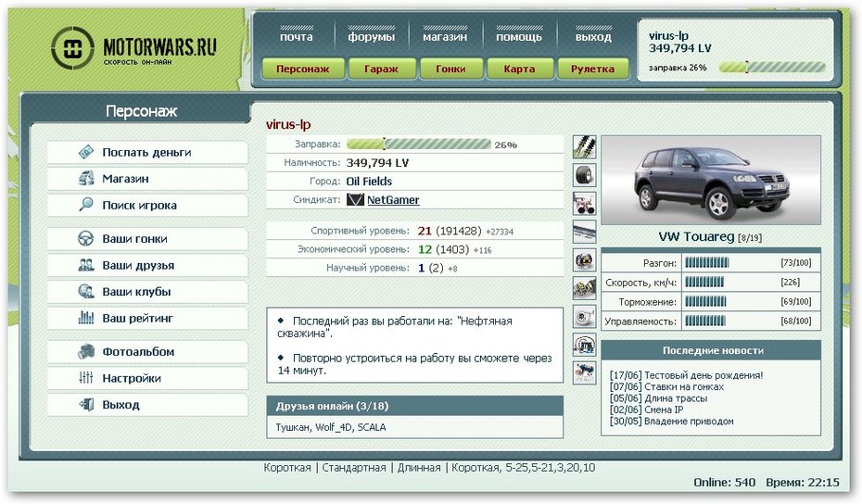
Task: Open the почта top menu item
Action: tap(297, 37)
